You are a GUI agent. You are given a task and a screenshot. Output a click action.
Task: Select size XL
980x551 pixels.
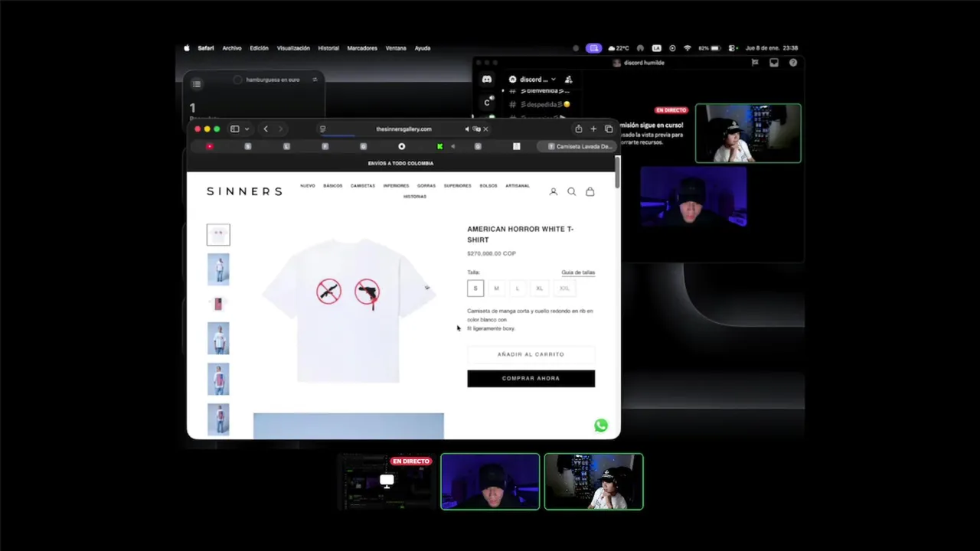coord(540,289)
